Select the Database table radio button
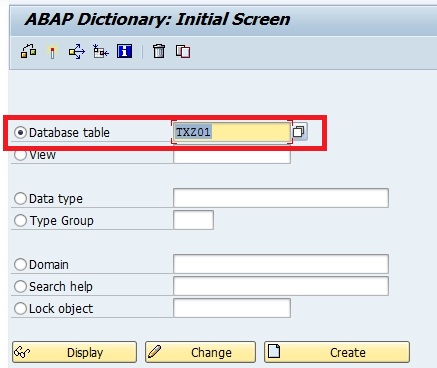437x368 pixels. (x=20, y=132)
